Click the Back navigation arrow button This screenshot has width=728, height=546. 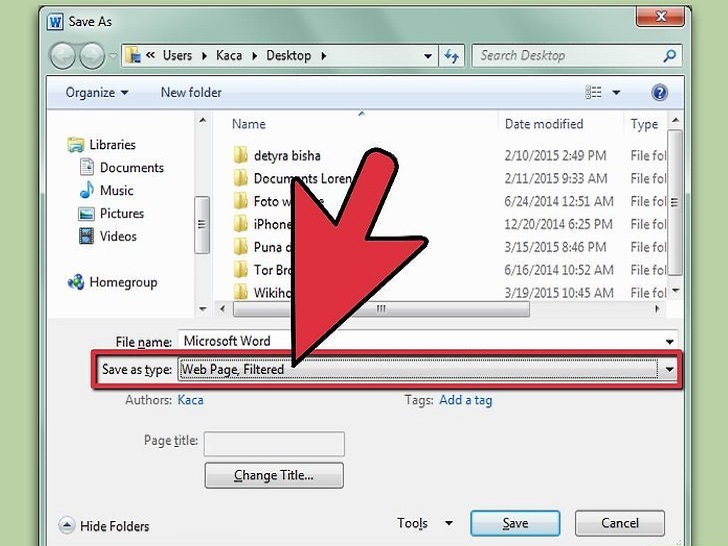[x=63, y=56]
